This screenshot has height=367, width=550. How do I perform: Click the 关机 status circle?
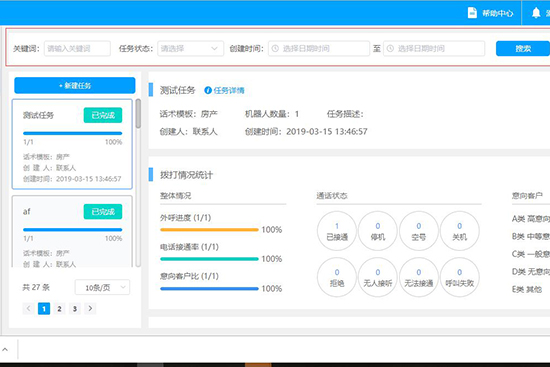460,231
